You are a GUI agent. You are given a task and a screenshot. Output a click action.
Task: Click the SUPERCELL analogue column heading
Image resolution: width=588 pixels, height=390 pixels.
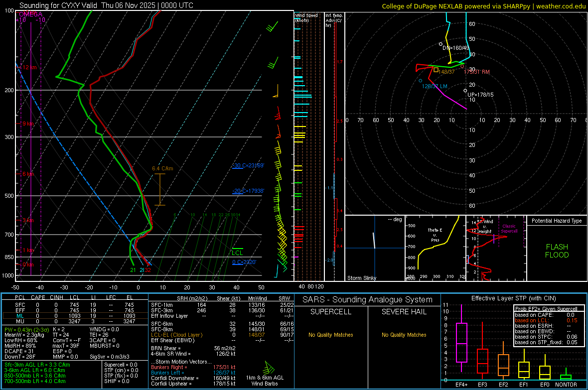click(x=331, y=312)
